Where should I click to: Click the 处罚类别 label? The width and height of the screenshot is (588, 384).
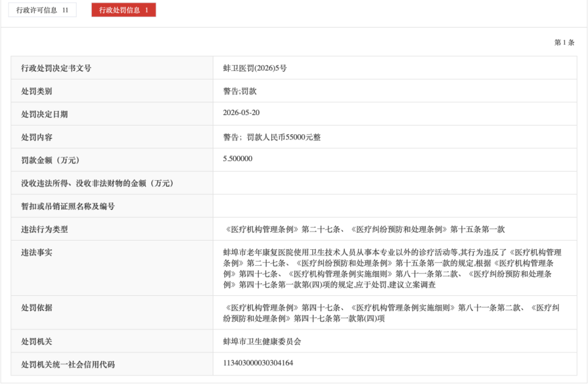[x=36, y=91]
